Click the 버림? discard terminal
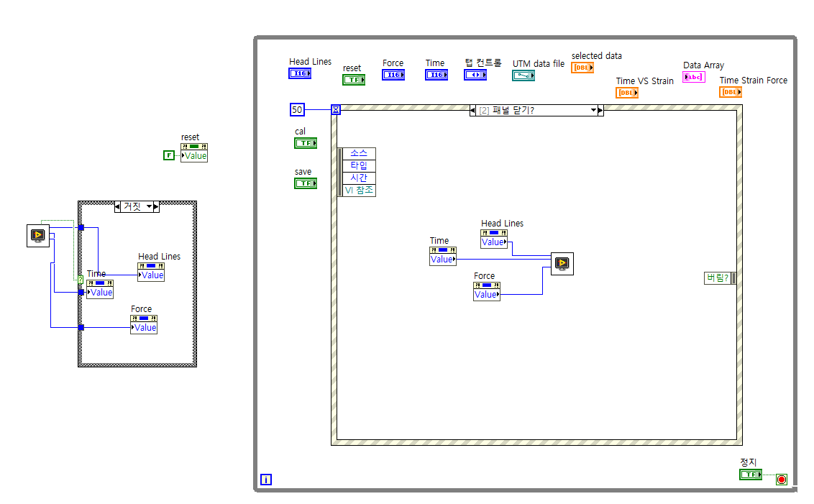Screen dimensions: 814x504 tap(718, 278)
